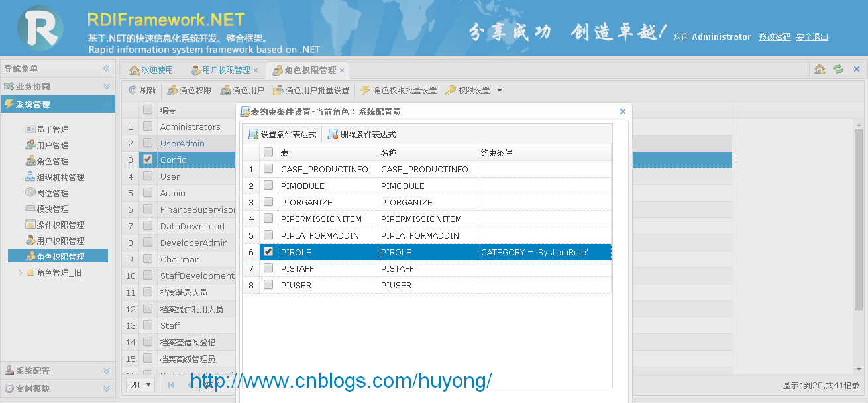
Task: Close the 表约束条件设置 dialog
Action: coord(622,112)
